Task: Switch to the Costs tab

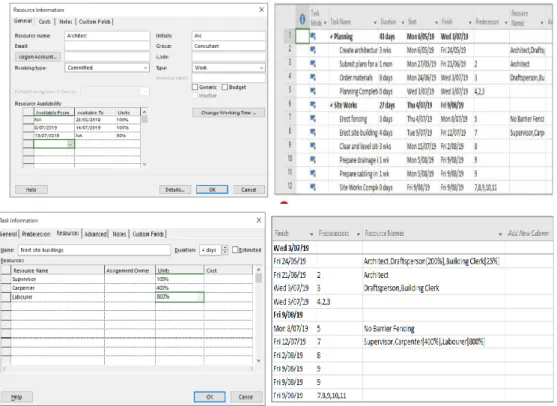Action: coord(44,22)
